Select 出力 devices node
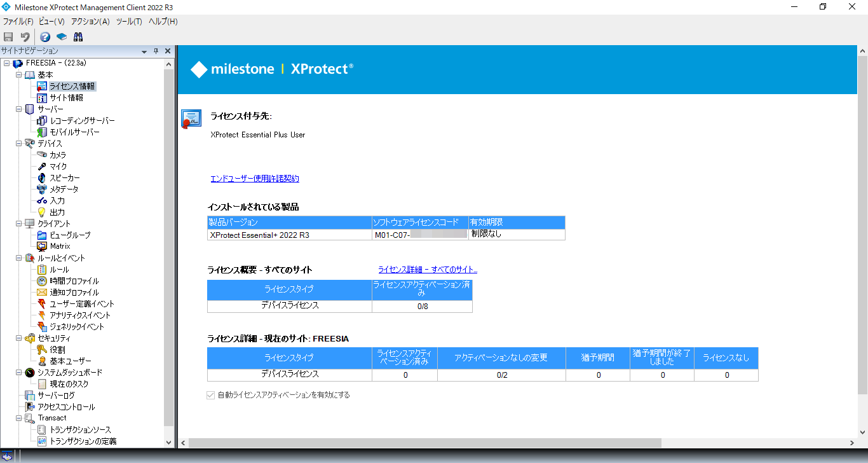The width and height of the screenshot is (868, 463). coord(57,212)
